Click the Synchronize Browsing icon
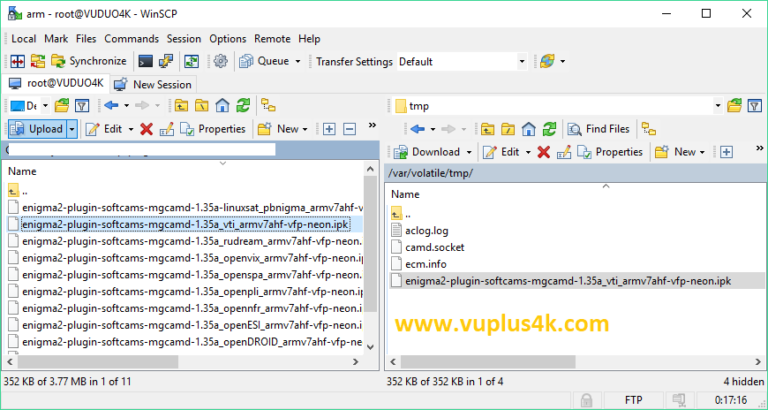This screenshot has height=410, width=768. click(38, 61)
